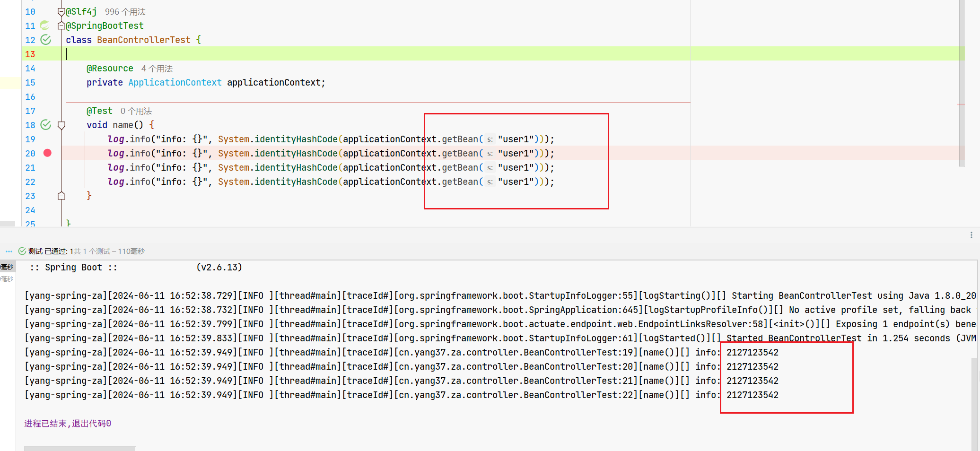The width and height of the screenshot is (980, 451).
Task: Remove the breakpoint on line 20
Action: click(47, 153)
